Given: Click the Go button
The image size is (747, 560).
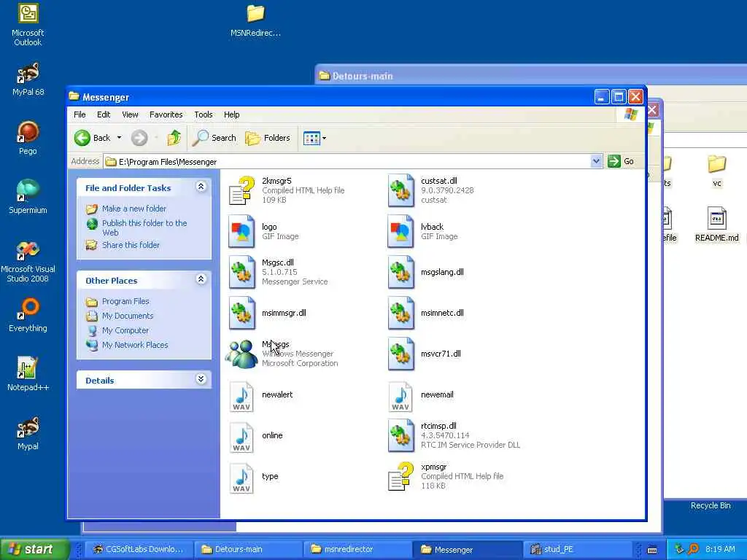Looking at the screenshot, I should 622,161.
